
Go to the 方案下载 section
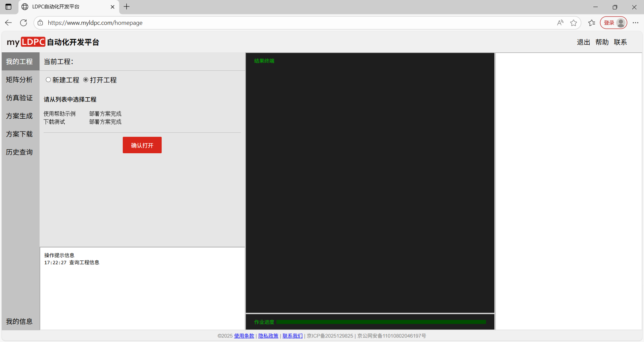click(19, 134)
